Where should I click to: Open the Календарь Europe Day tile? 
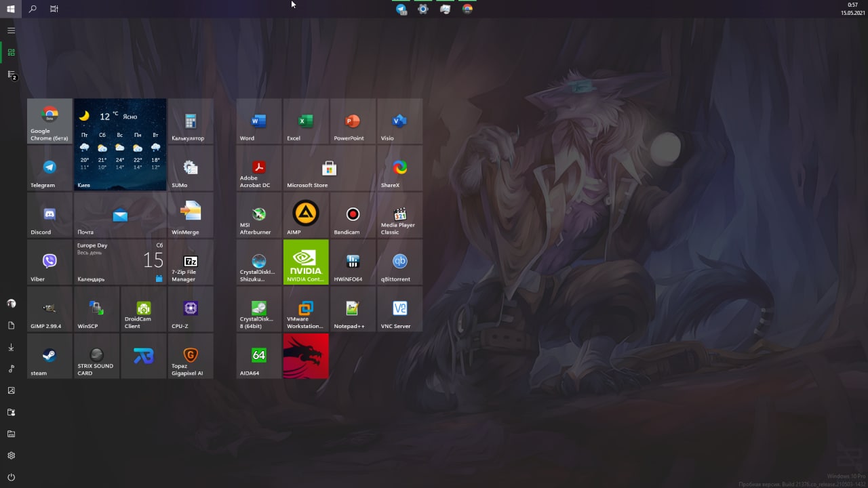point(120,262)
